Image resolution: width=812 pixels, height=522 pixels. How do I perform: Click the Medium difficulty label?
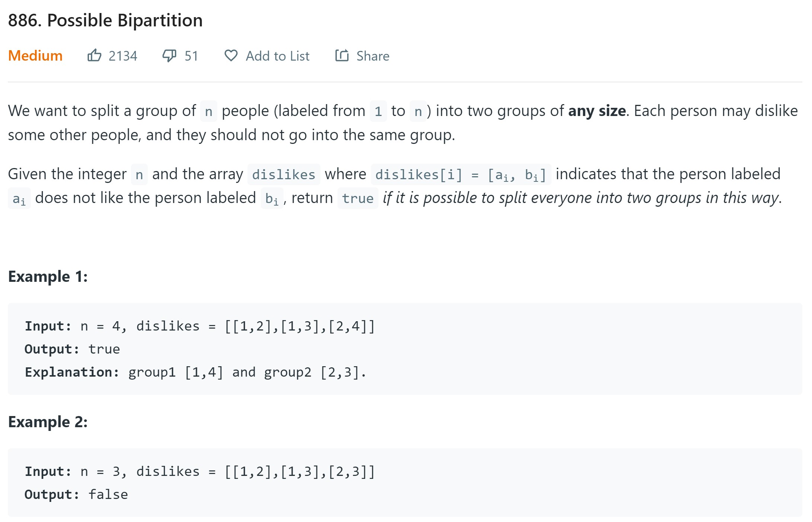(x=35, y=56)
